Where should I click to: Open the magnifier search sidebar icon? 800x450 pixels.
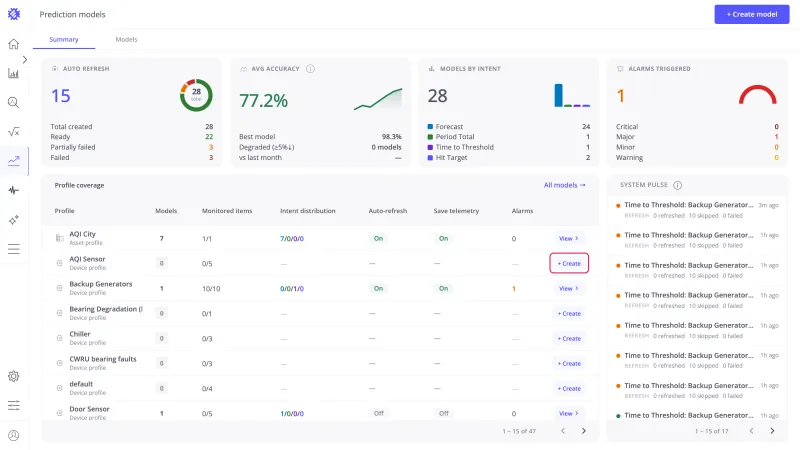14,103
